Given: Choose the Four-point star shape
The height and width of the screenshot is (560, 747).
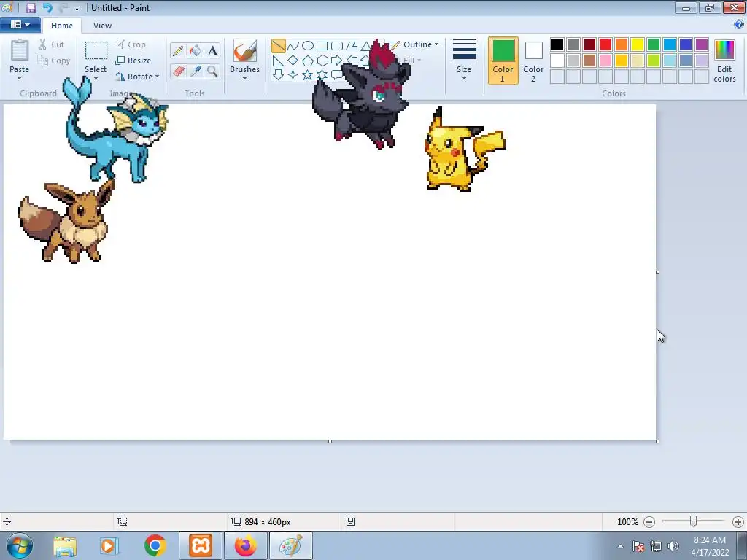Looking at the screenshot, I should click(x=293, y=75).
